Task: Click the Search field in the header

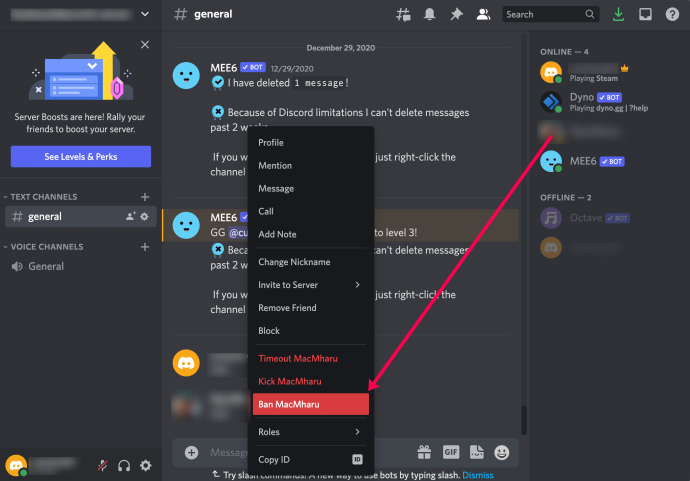Action: [550, 15]
